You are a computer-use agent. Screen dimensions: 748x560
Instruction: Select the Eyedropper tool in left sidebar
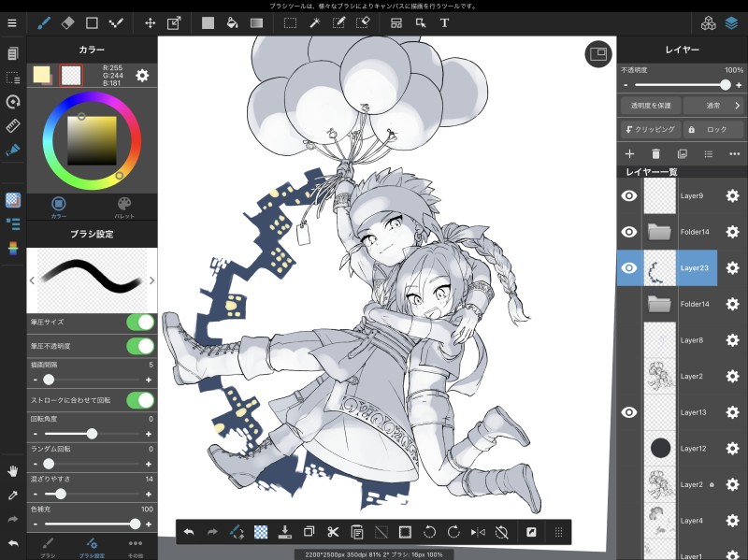pyautogui.click(x=13, y=495)
